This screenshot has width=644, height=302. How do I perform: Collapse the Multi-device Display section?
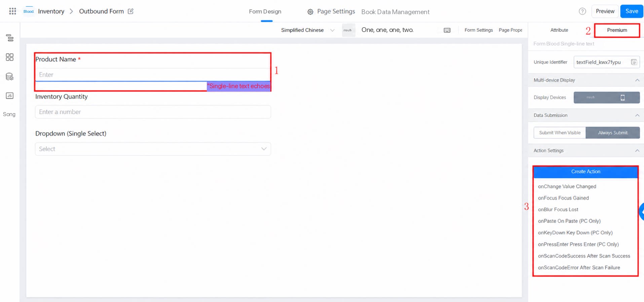pos(637,80)
